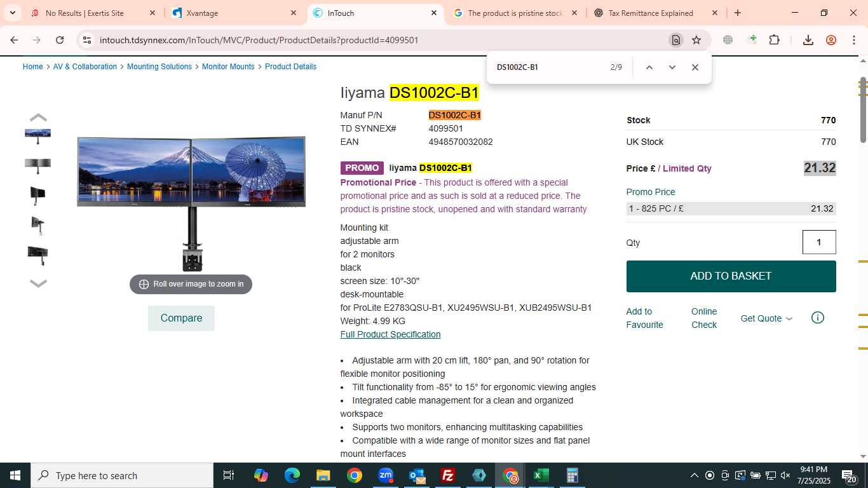The image size is (868, 488).
Task: Open Excel from the taskbar
Action: [541, 475]
